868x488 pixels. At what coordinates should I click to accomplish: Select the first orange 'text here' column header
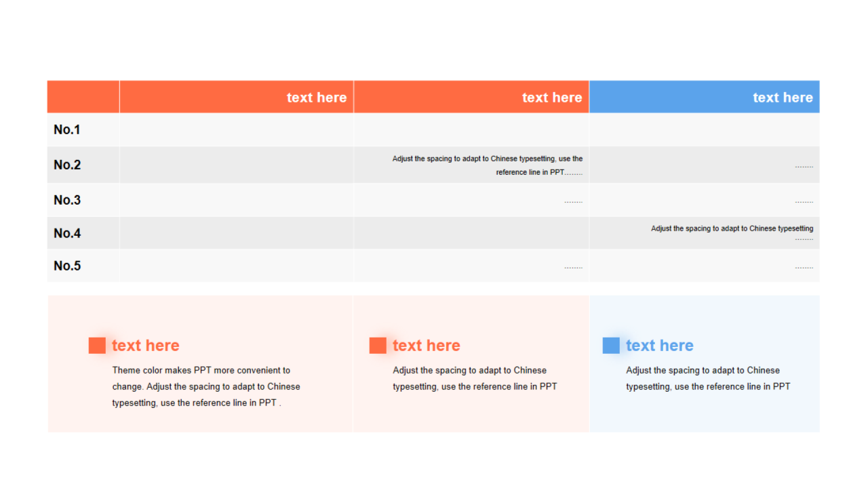(316, 98)
